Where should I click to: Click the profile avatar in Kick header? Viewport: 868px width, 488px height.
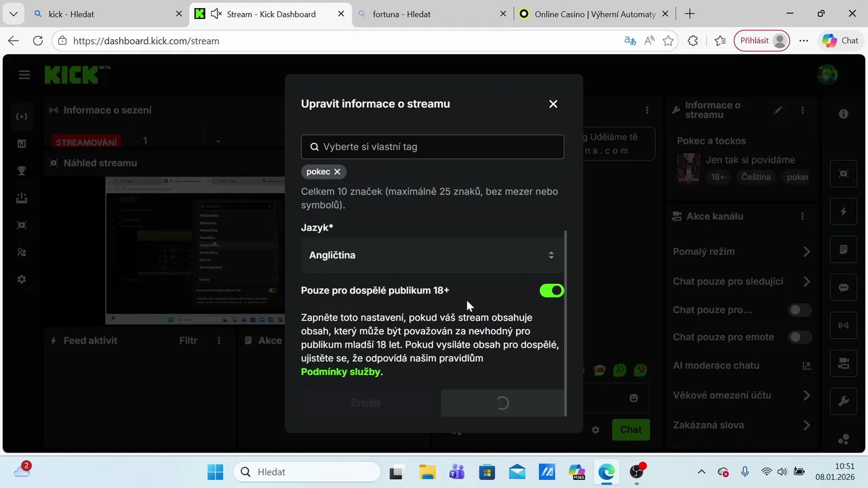point(827,75)
